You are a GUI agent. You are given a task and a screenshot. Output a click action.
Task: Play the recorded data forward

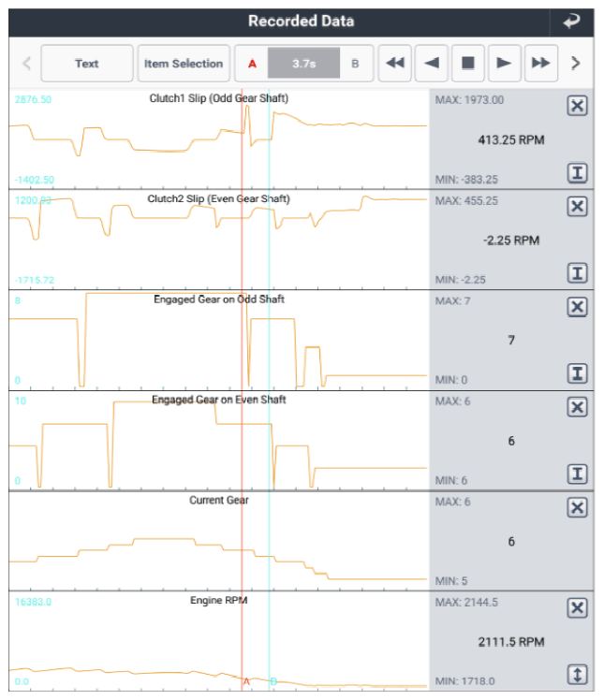tap(505, 63)
